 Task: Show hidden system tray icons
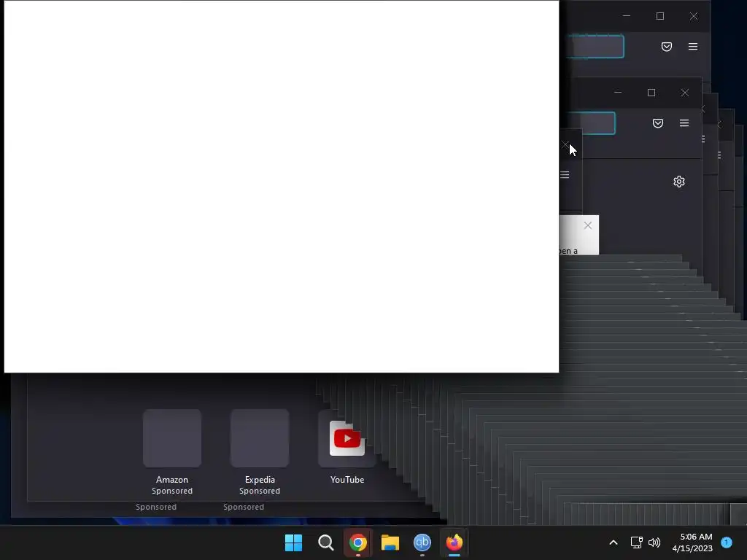614,542
